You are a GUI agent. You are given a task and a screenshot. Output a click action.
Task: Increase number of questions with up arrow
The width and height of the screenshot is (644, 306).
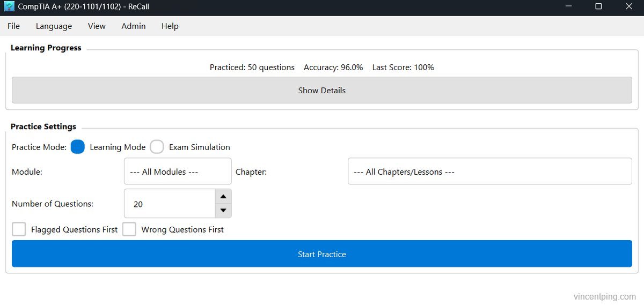(223, 197)
